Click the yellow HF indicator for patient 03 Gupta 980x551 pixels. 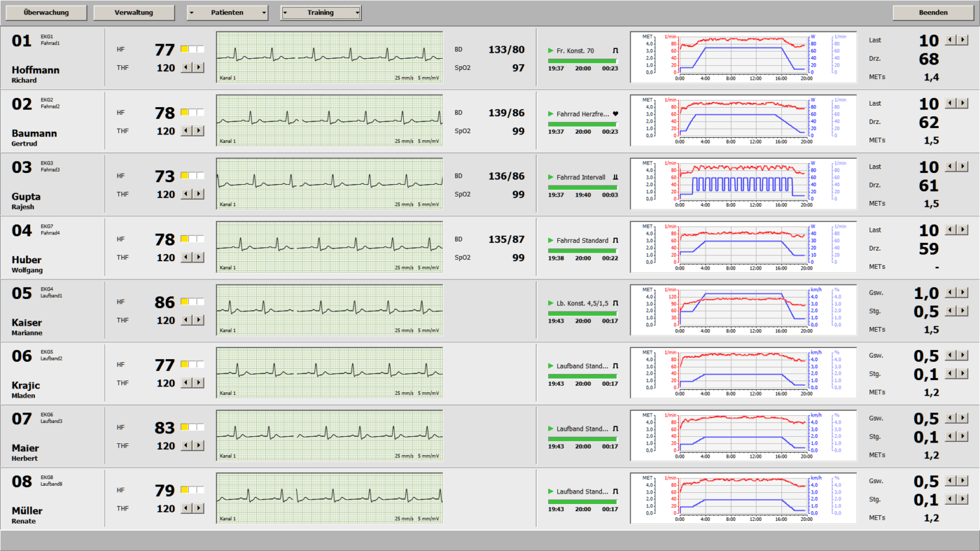click(x=185, y=176)
